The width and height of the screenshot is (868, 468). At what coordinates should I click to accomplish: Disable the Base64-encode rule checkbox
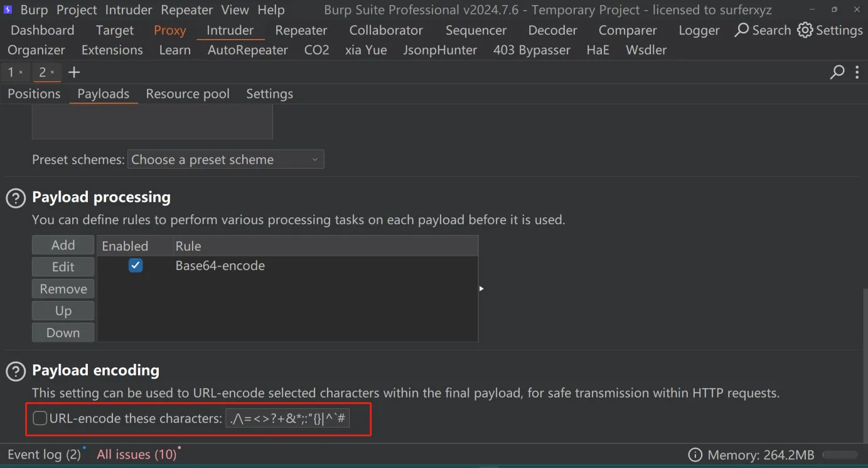[136, 266]
